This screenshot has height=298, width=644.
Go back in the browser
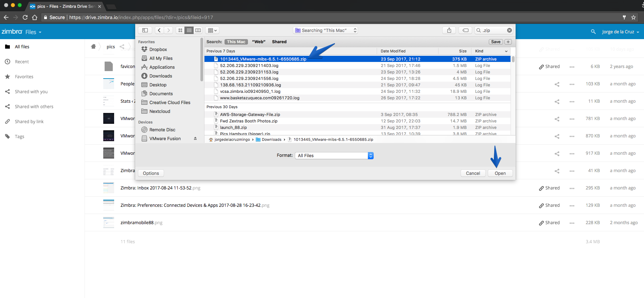pos(6,17)
